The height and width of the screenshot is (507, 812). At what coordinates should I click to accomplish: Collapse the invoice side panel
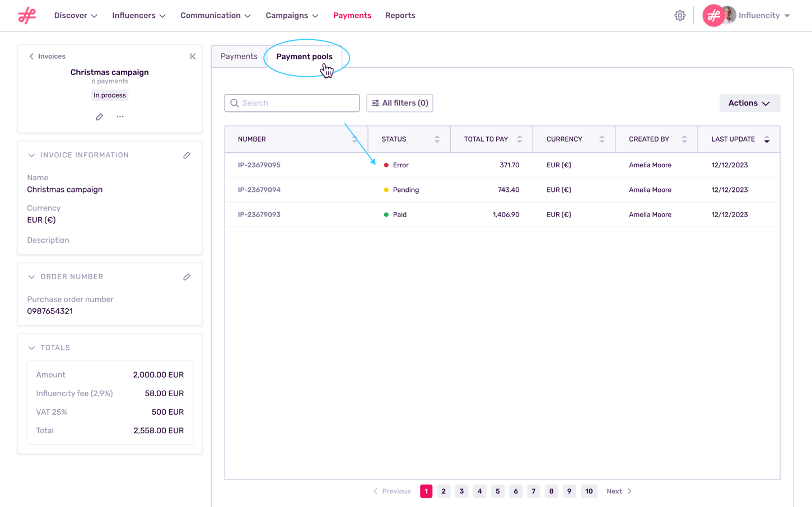pyautogui.click(x=193, y=56)
